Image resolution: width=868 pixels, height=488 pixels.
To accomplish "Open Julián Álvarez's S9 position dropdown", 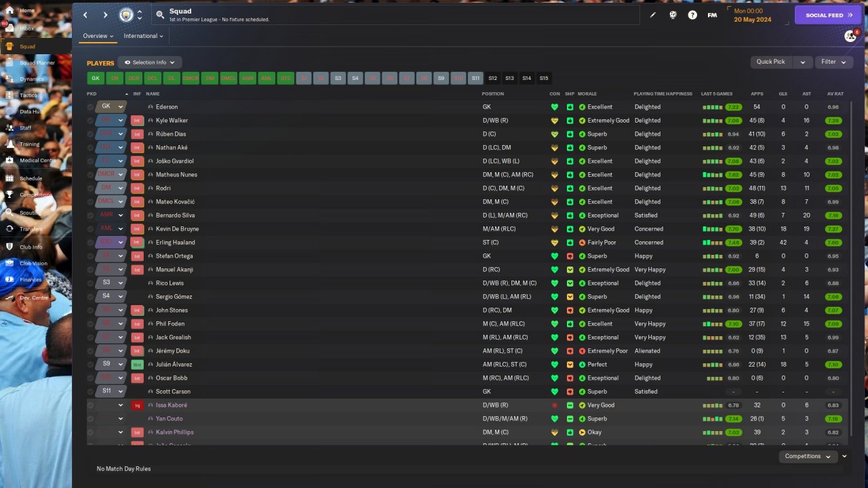I will point(112,364).
